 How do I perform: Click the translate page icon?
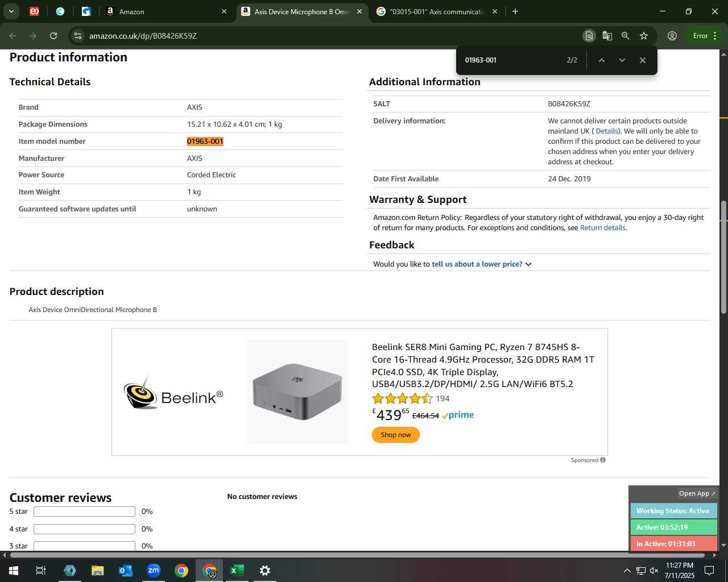coord(607,36)
